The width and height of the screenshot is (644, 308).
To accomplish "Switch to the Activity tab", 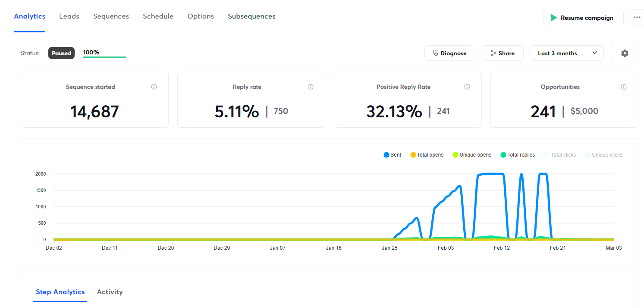I will pos(110,292).
